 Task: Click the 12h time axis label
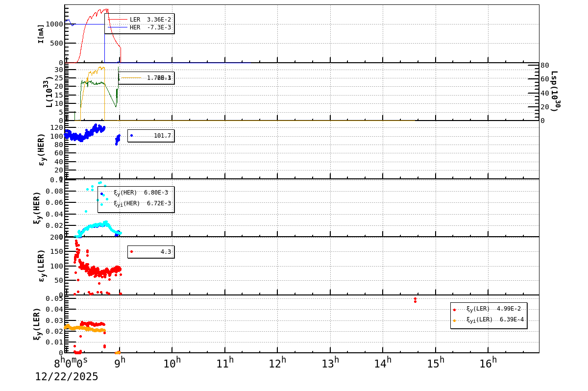(278, 362)
